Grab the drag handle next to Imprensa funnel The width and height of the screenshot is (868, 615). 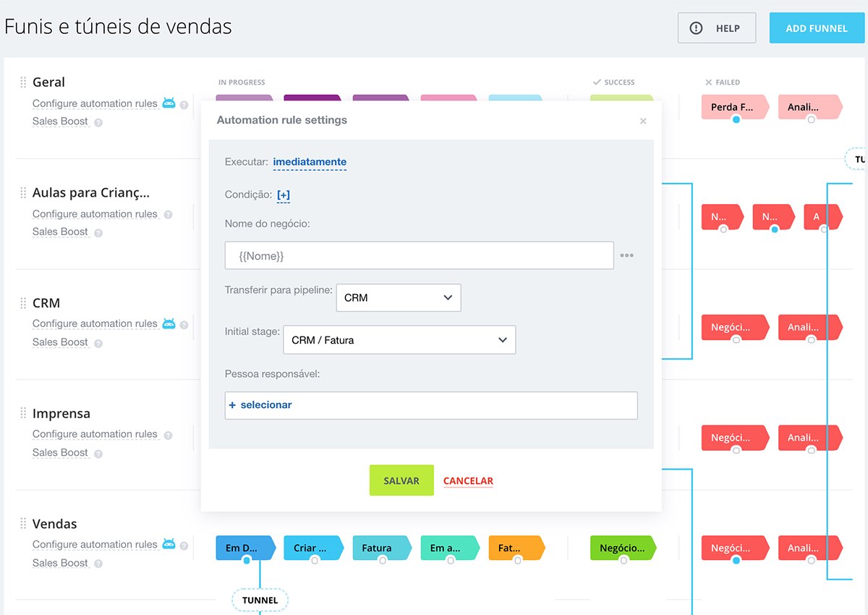click(23, 413)
